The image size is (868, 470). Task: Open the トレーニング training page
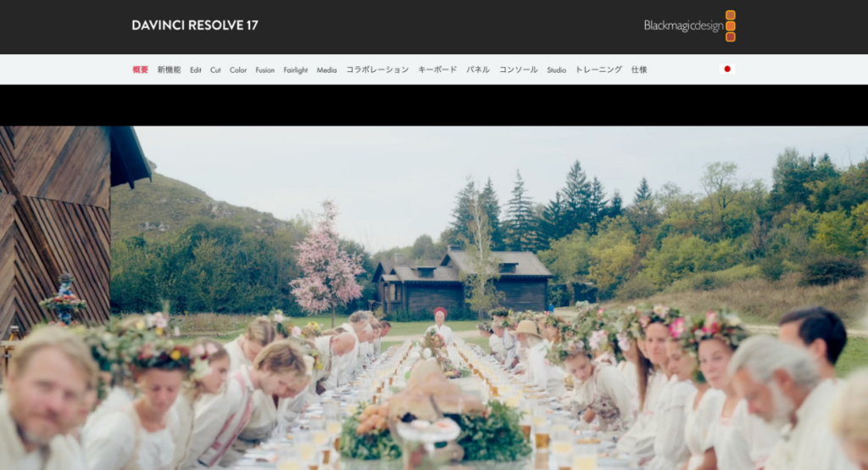[598, 70]
